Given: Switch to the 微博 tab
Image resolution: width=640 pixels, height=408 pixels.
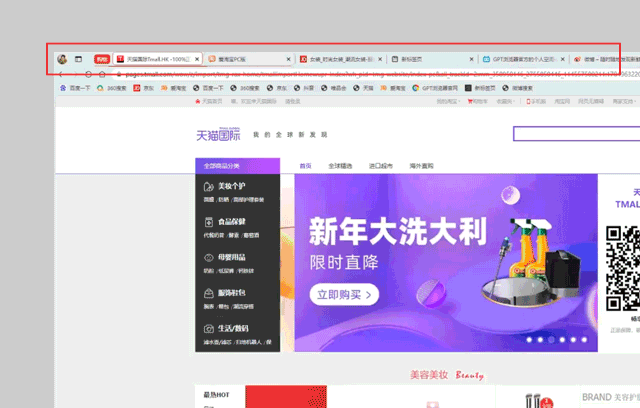Looking at the screenshot, I should [606, 59].
